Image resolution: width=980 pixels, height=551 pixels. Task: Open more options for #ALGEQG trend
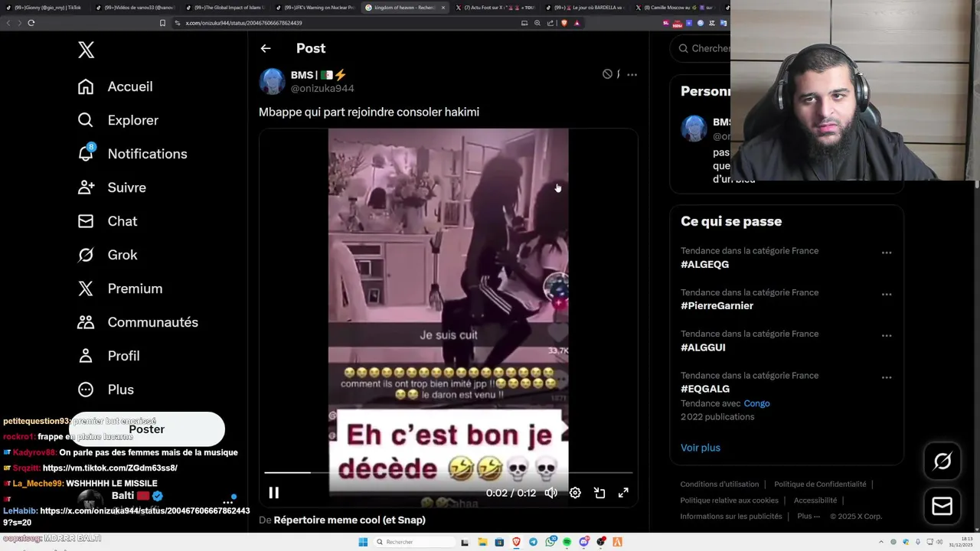pyautogui.click(x=887, y=253)
